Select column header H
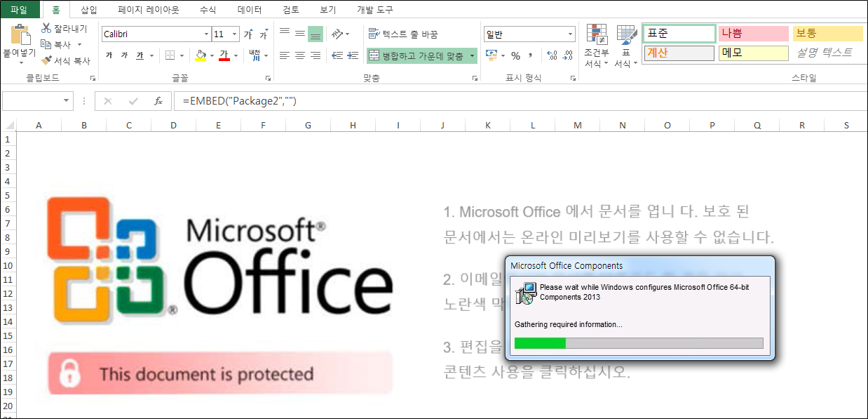868x419 pixels. [x=353, y=126]
